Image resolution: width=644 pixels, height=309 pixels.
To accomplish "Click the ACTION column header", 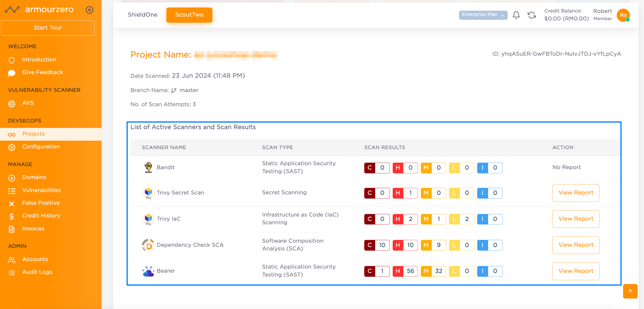I will tap(563, 147).
